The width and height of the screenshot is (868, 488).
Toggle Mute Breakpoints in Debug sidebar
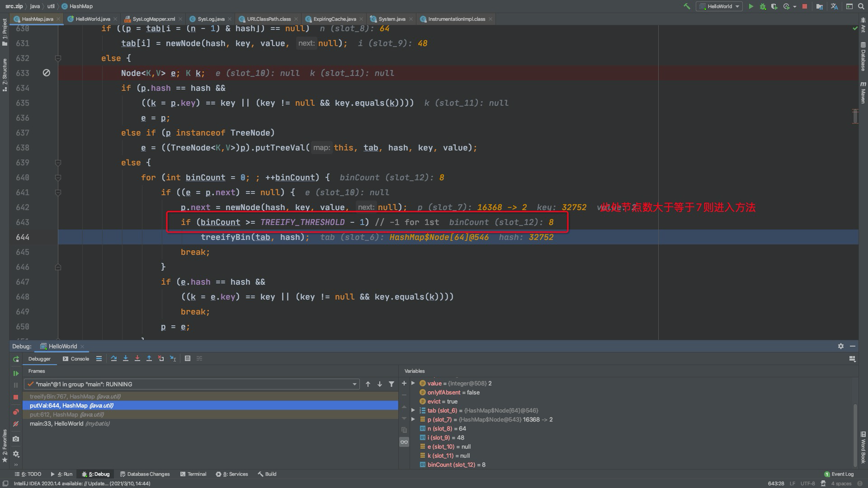[16, 424]
